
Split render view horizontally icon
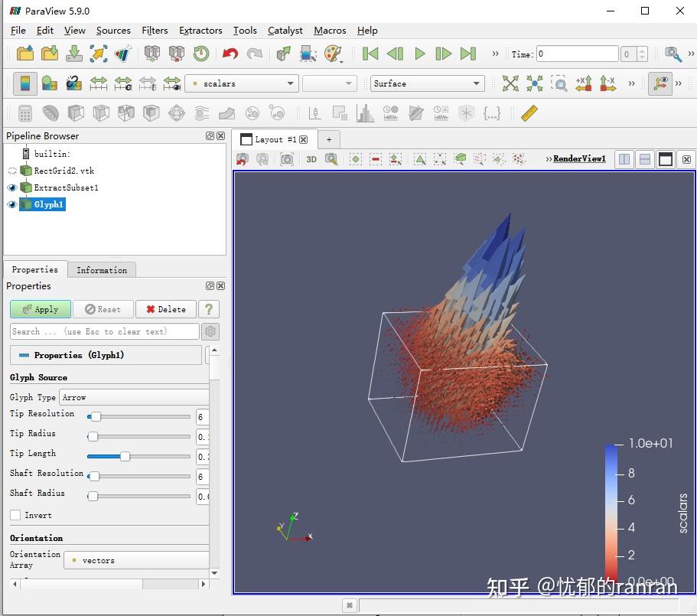[x=624, y=159]
